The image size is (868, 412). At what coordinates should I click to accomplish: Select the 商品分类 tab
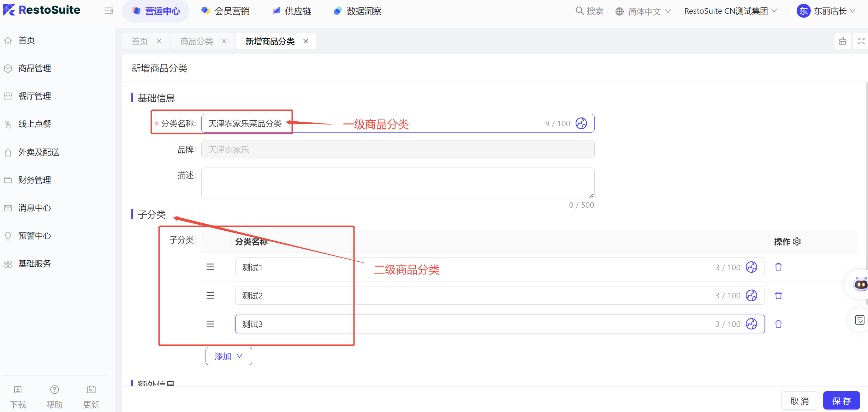[x=197, y=41]
